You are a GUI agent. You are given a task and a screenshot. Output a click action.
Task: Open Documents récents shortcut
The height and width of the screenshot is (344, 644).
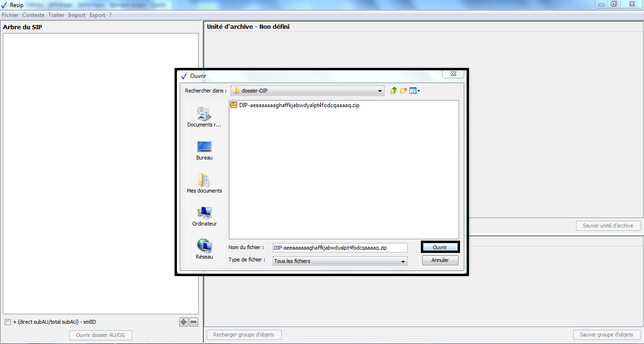pos(204,117)
